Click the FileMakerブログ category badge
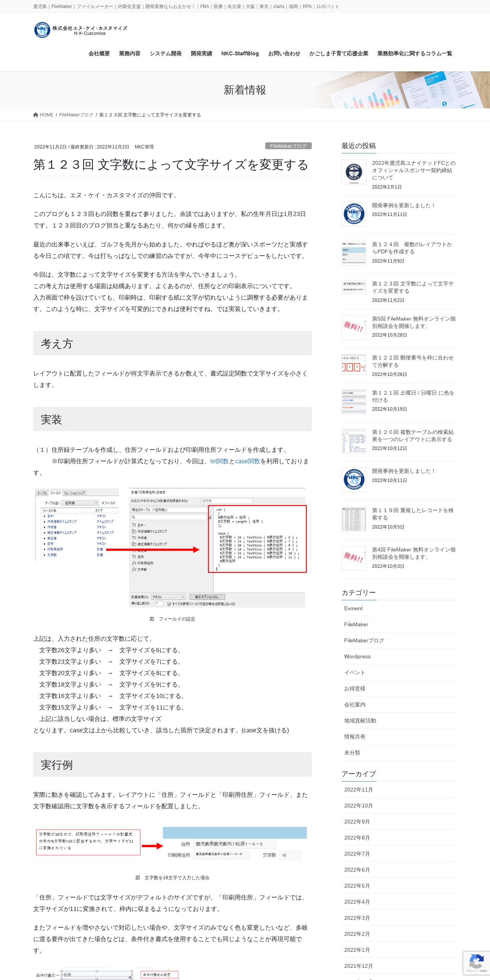 [x=289, y=146]
